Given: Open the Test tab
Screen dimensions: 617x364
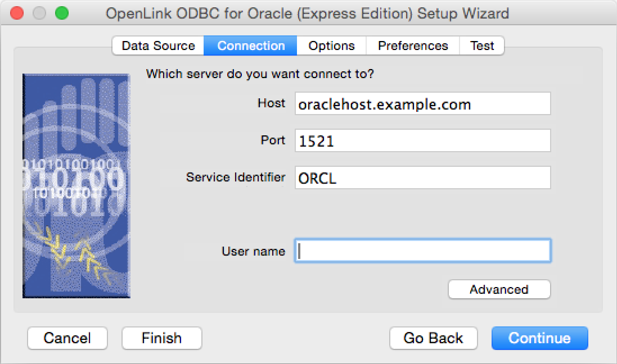Looking at the screenshot, I should (481, 46).
